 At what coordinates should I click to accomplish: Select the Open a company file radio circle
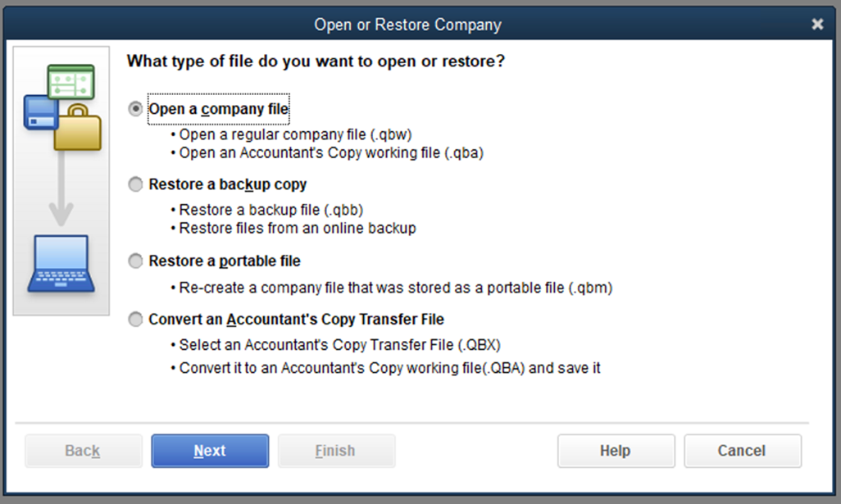click(x=135, y=109)
